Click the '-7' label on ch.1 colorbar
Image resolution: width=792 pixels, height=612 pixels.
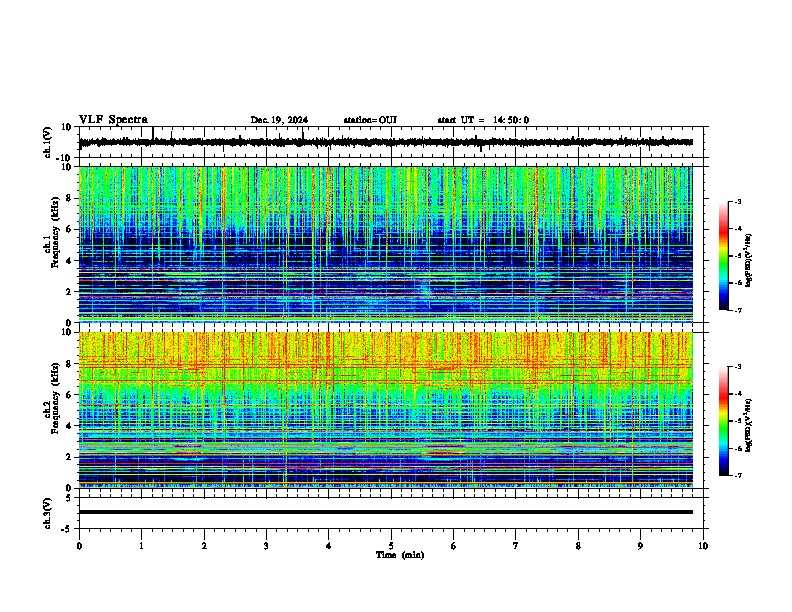tap(737, 310)
